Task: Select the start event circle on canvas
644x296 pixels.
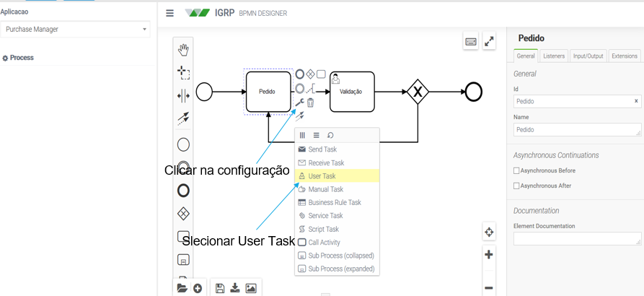Action: coord(204,92)
